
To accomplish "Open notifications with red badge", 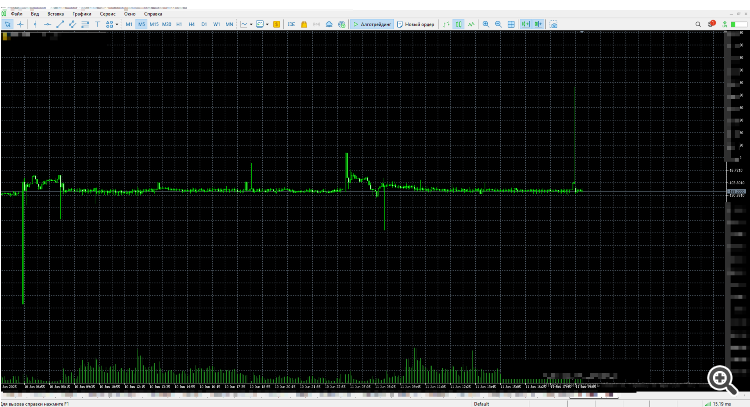I will (x=712, y=23).
